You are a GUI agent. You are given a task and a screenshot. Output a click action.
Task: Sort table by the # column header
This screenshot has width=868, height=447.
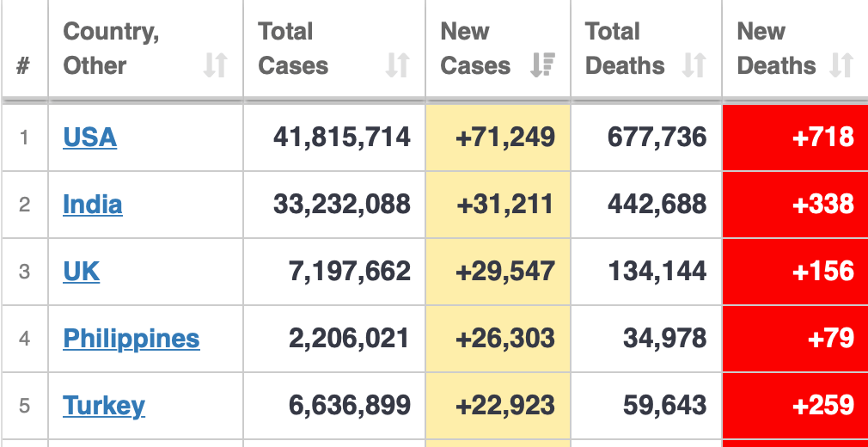point(24,65)
